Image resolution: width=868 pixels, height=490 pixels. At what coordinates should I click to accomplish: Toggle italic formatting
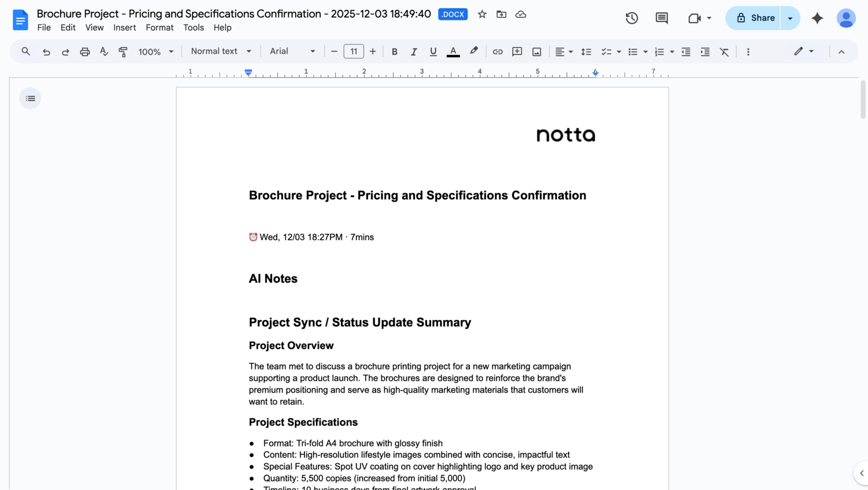[414, 52]
